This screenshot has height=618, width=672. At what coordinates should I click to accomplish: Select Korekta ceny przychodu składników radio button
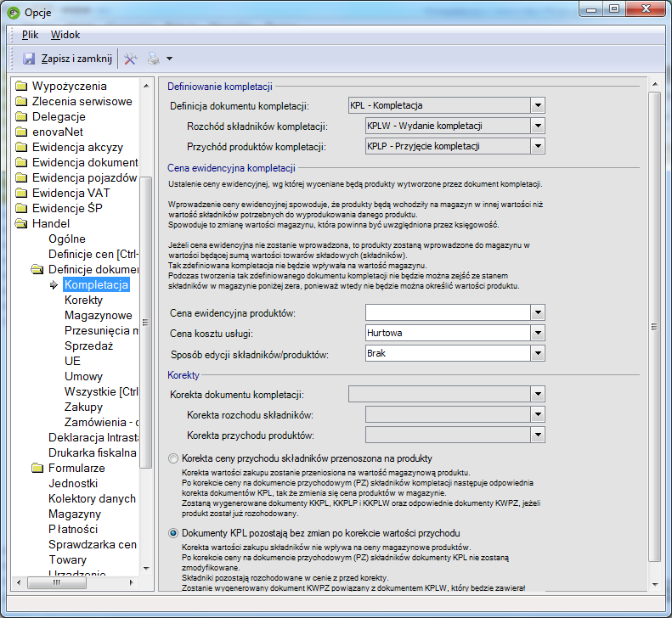click(173, 458)
